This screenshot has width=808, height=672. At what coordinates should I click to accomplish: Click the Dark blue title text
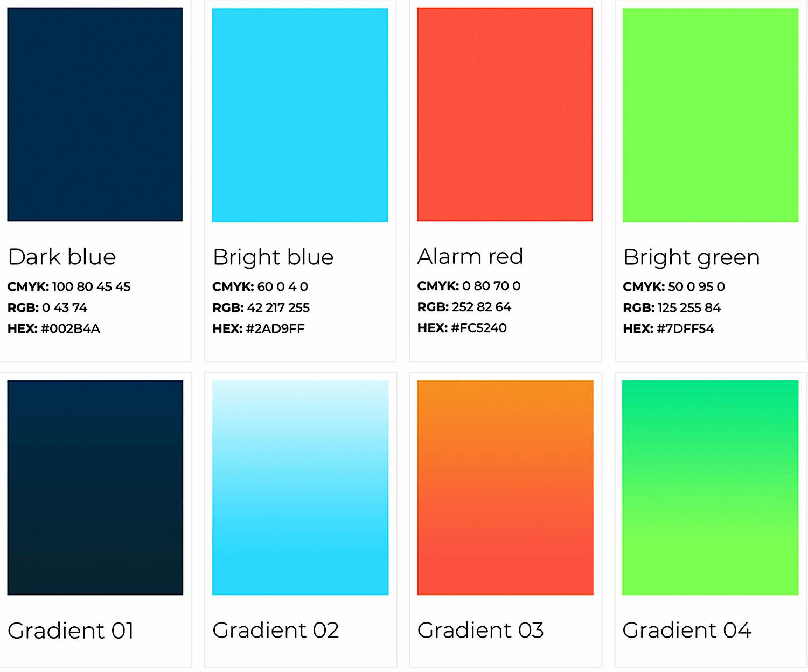[62, 257]
